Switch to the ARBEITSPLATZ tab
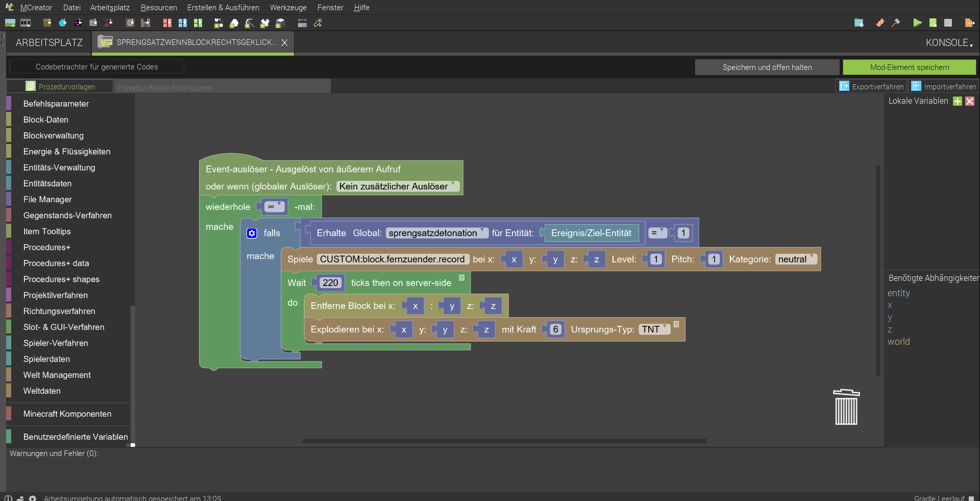The image size is (980, 501). pyautogui.click(x=49, y=43)
